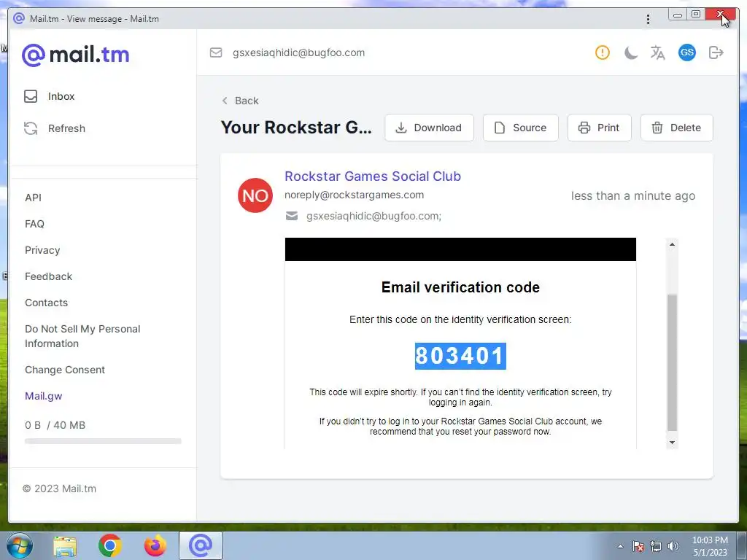The image size is (747, 560).
Task: Open the FAQ page
Action: coord(34,224)
